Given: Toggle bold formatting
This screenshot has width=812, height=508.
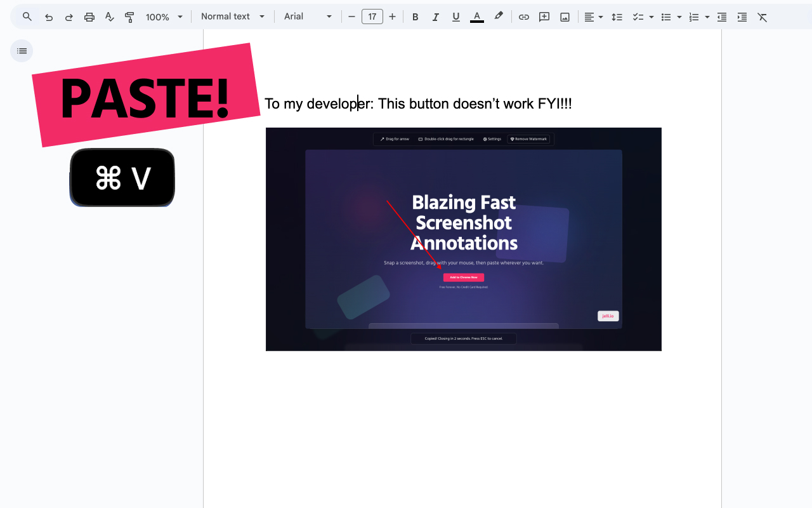Looking at the screenshot, I should click(x=415, y=17).
